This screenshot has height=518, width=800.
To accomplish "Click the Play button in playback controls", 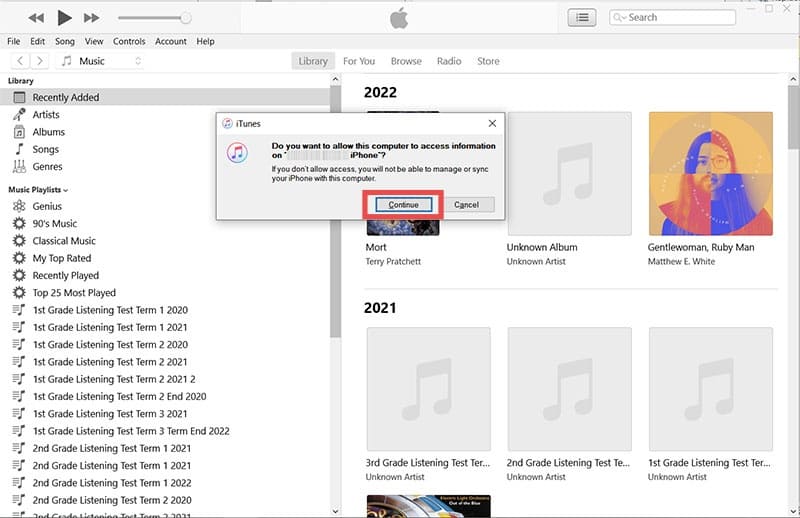I will [65, 17].
